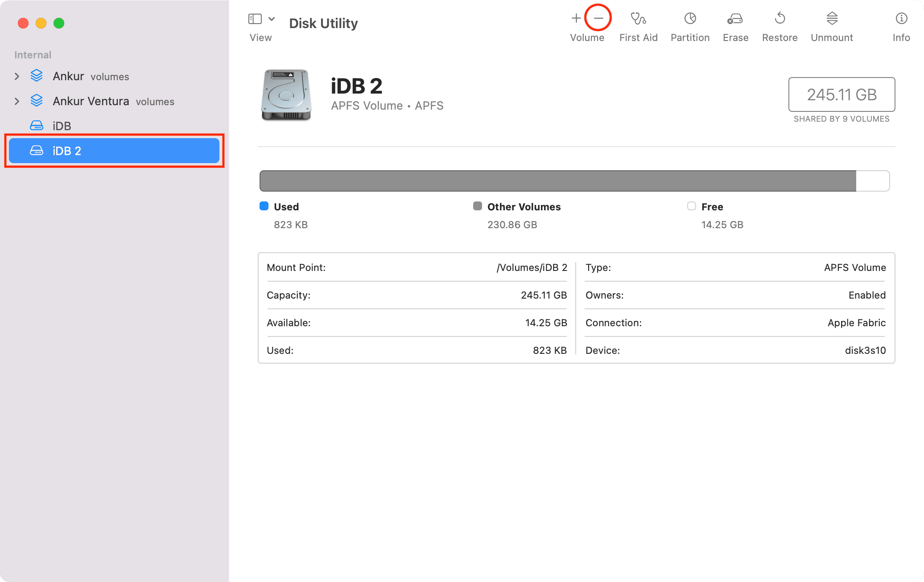Image resolution: width=924 pixels, height=582 pixels.
Task: Click the 'Apple Fabric' connection value
Action: pos(857,323)
